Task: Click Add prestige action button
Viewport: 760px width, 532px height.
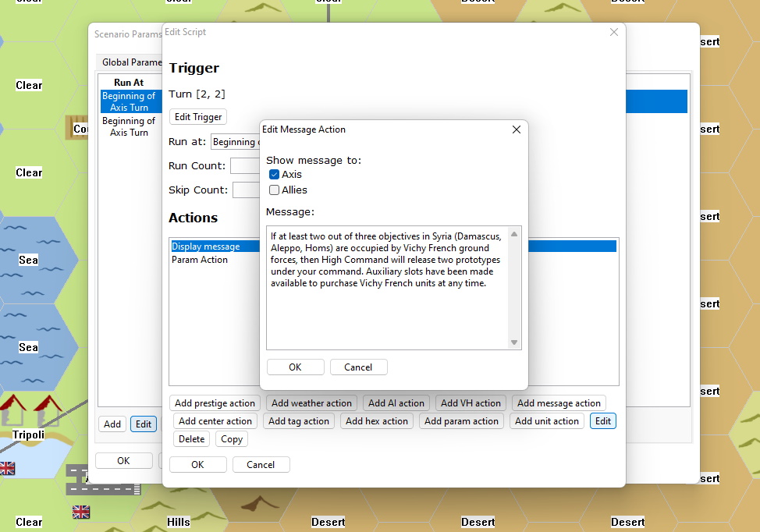Action: pos(215,403)
